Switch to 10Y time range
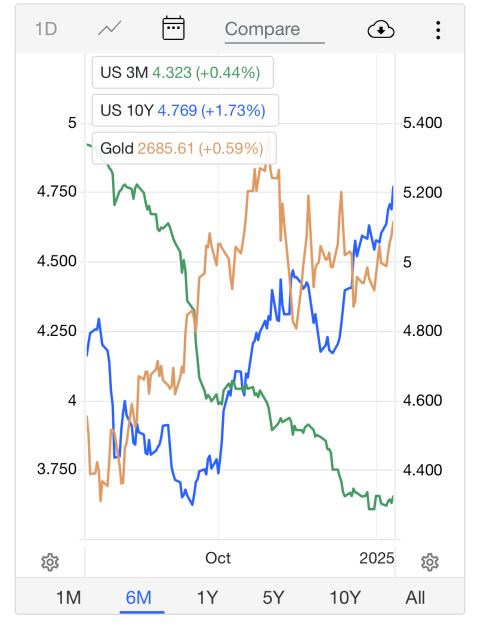The width and height of the screenshot is (480, 625). (x=345, y=597)
